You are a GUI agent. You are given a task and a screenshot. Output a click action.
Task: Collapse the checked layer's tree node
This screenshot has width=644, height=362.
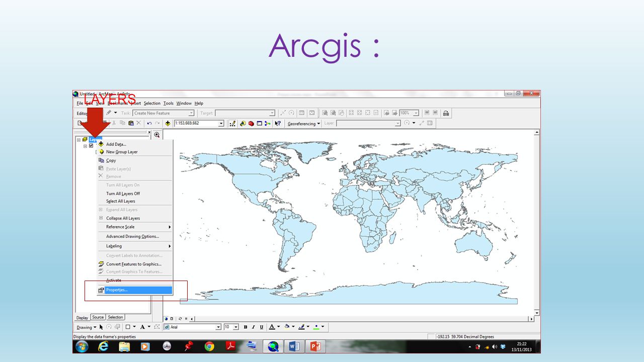point(86,146)
